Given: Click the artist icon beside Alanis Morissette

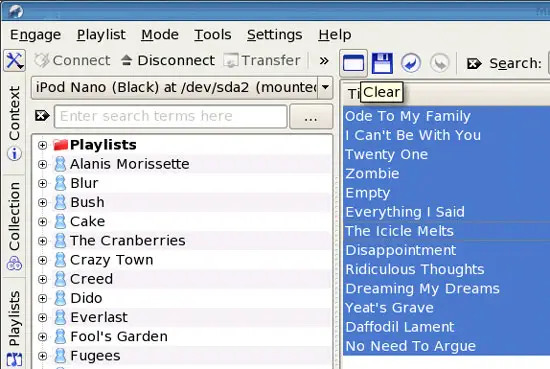Looking at the screenshot, I should tap(60, 164).
